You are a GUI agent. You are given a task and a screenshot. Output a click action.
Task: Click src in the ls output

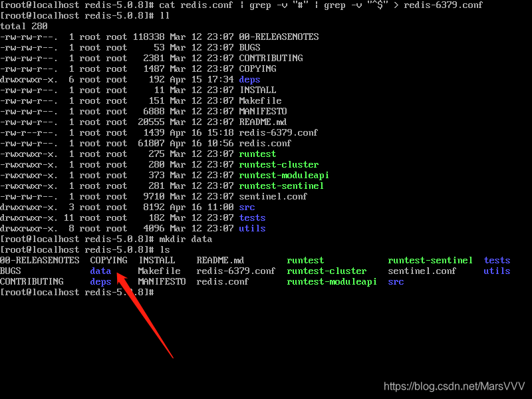tap(396, 281)
